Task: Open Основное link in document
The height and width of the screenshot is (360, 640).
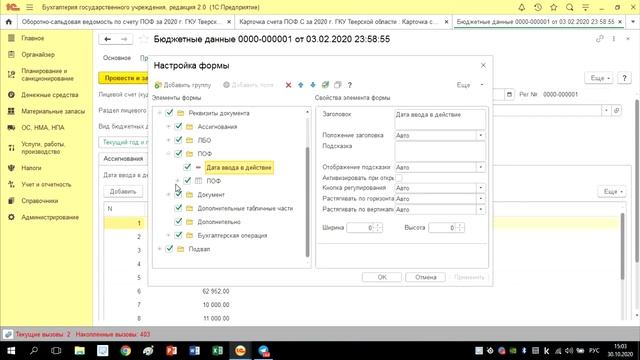Action: [x=117, y=58]
